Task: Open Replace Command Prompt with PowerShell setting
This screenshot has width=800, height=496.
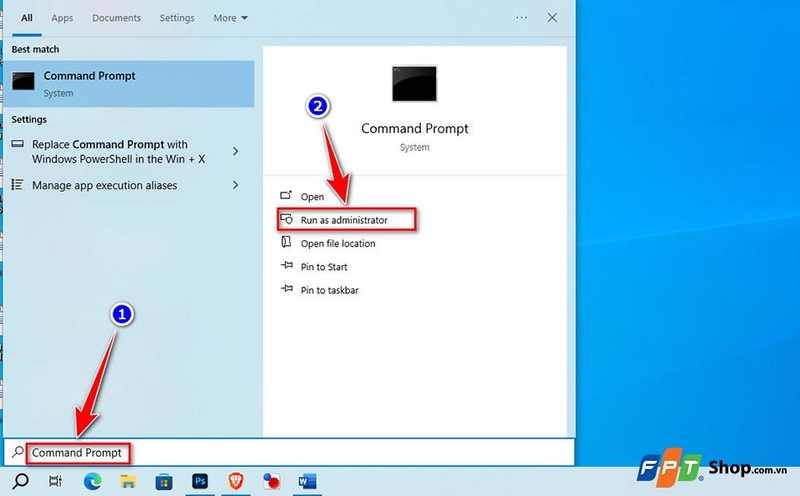Action: pos(119,152)
